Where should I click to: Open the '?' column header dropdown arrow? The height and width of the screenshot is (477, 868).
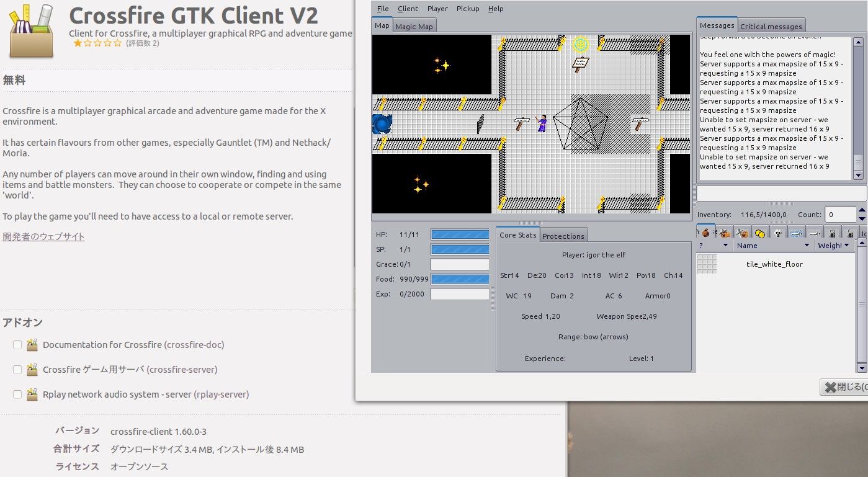click(726, 246)
